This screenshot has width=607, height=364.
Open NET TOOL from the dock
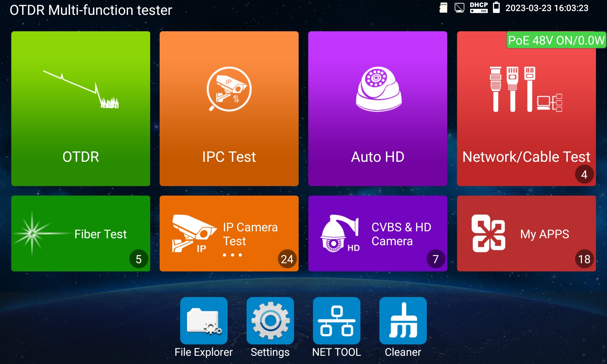(336, 321)
